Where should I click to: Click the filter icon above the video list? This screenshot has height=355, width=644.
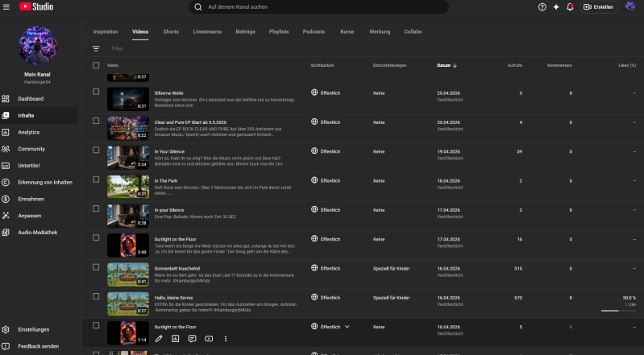[x=96, y=48]
